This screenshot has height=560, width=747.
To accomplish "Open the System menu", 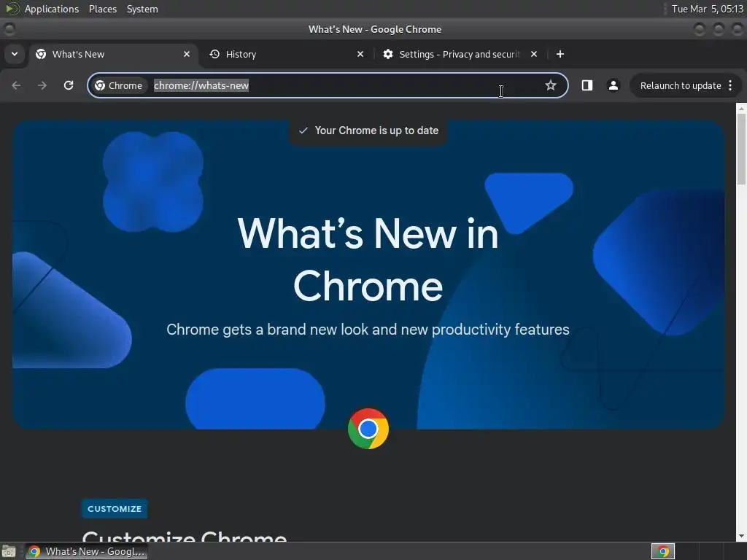I will pos(142,9).
